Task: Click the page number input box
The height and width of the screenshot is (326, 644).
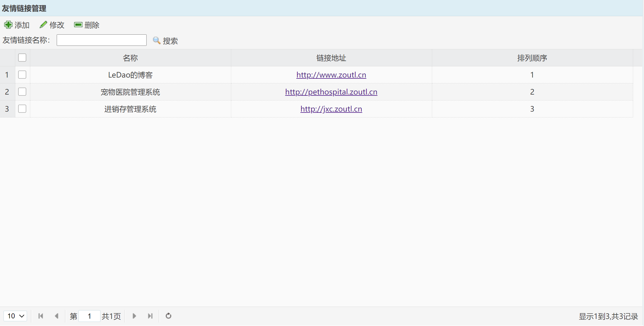Action: [x=89, y=316]
